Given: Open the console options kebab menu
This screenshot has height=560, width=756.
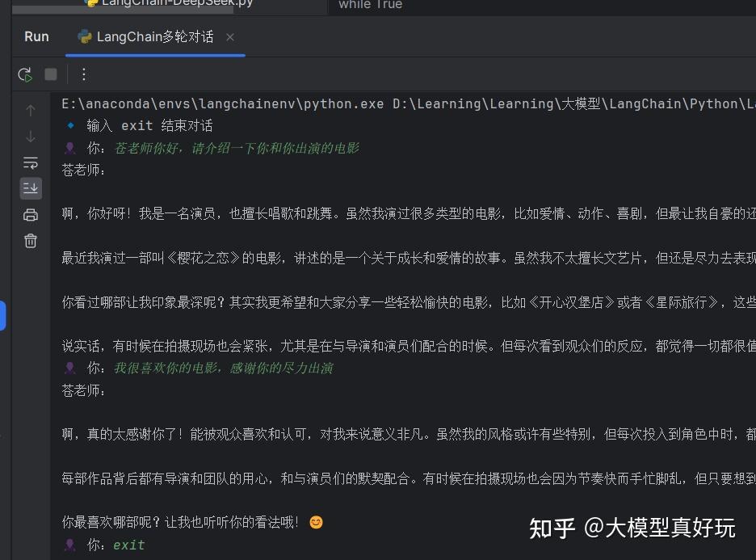Looking at the screenshot, I should [x=84, y=74].
